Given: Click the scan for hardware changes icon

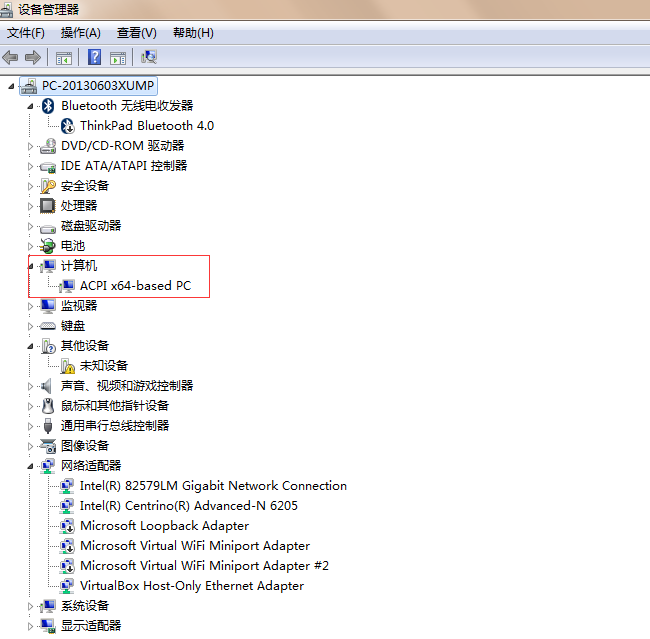Looking at the screenshot, I should [x=149, y=57].
